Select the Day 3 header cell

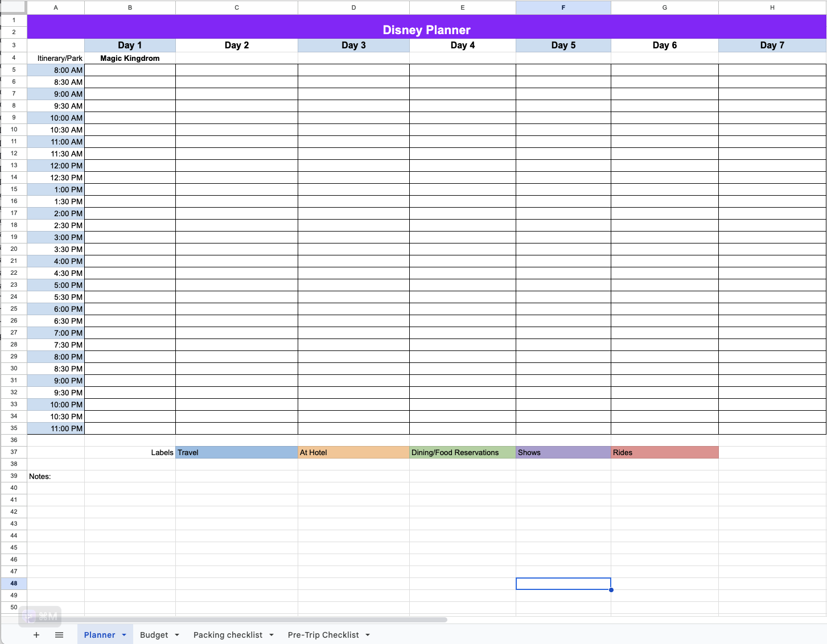coord(353,46)
